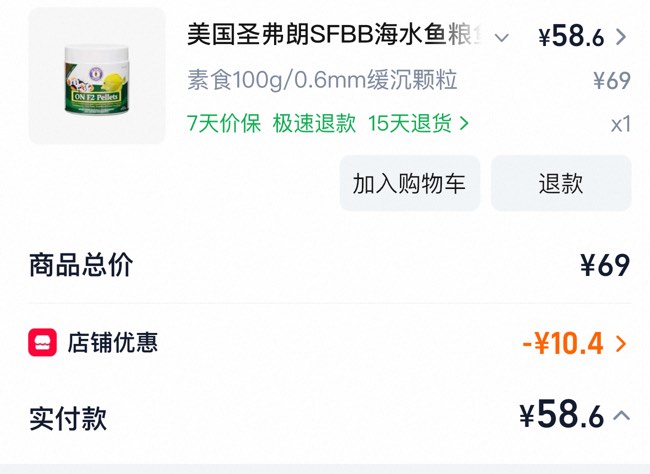Expand the chevron beside the product title

coord(502,38)
